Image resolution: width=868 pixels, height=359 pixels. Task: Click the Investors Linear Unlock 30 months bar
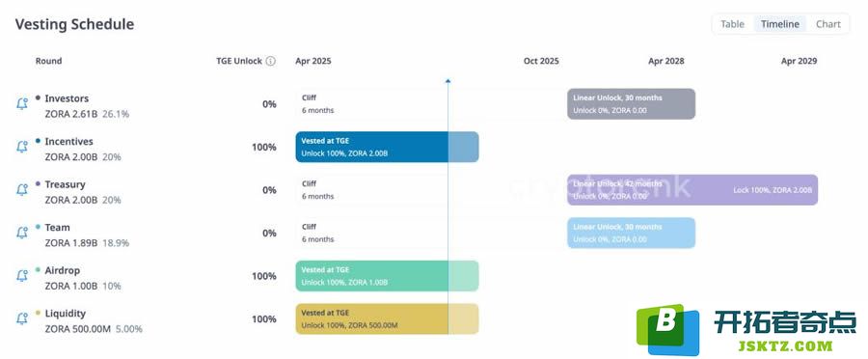[631, 103]
